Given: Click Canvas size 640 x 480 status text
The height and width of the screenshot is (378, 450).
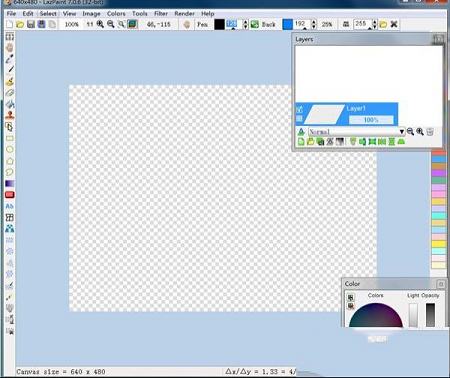Looking at the screenshot, I should tap(61, 371).
